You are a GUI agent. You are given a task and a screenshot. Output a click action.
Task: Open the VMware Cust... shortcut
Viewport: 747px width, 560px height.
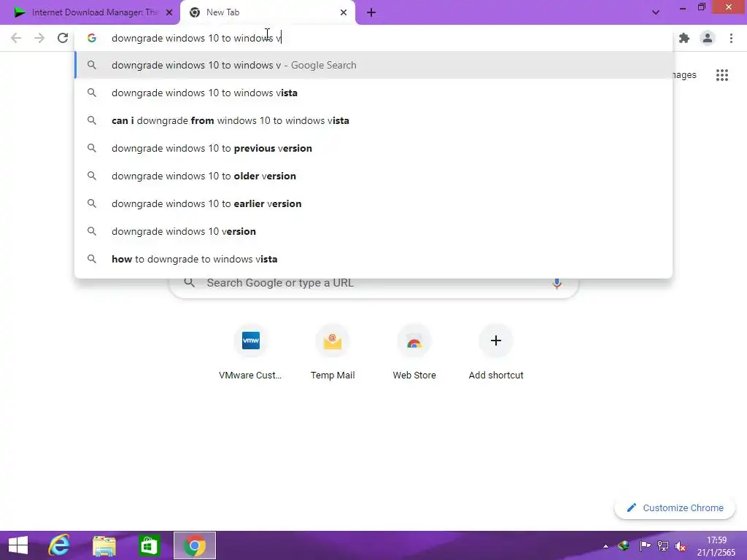(251, 352)
